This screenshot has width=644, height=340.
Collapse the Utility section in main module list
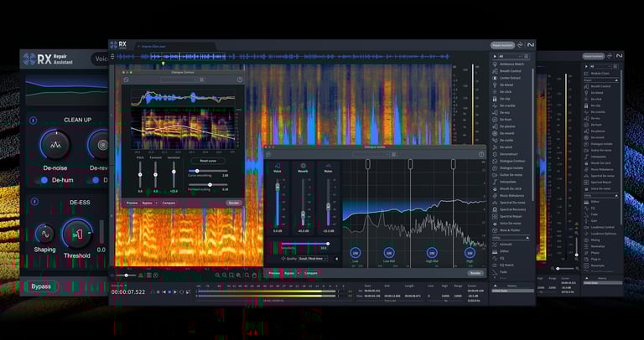pyautogui.click(x=527, y=238)
